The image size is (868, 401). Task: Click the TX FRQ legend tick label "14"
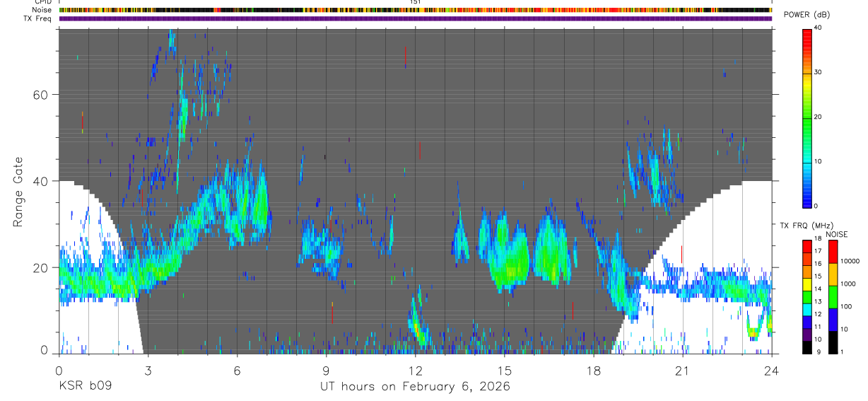(x=819, y=289)
